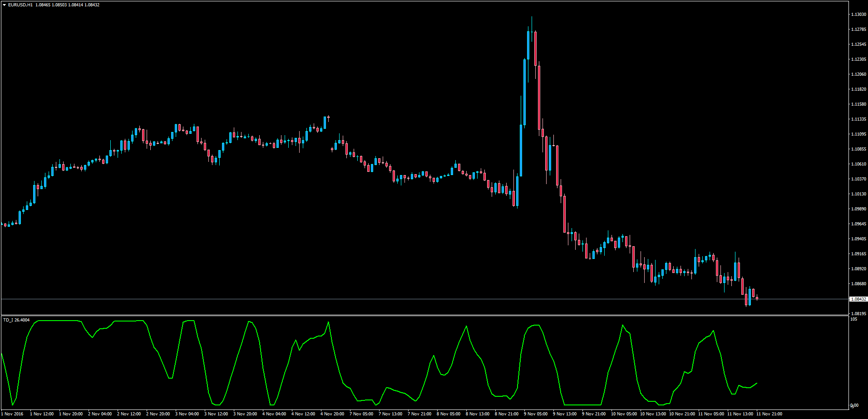Click price scale value 1.08920
This screenshot has height=419, width=868.
pos(859,269)
